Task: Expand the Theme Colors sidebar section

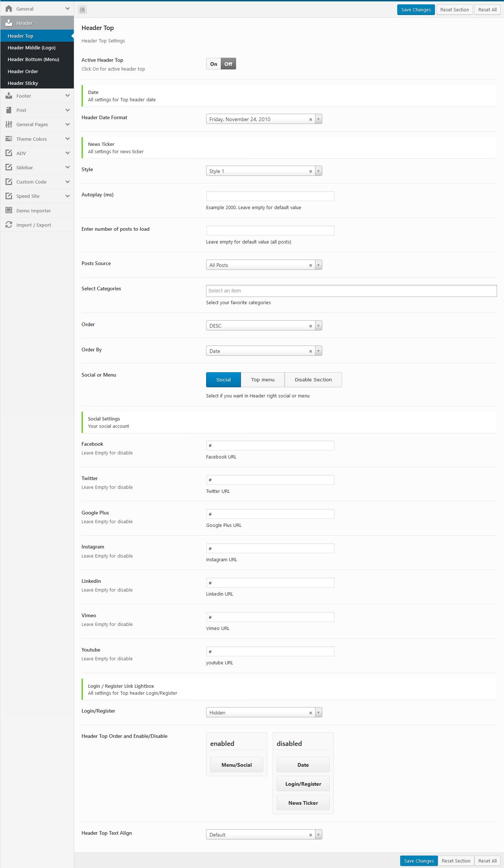Action: click(x=67, y=139)
